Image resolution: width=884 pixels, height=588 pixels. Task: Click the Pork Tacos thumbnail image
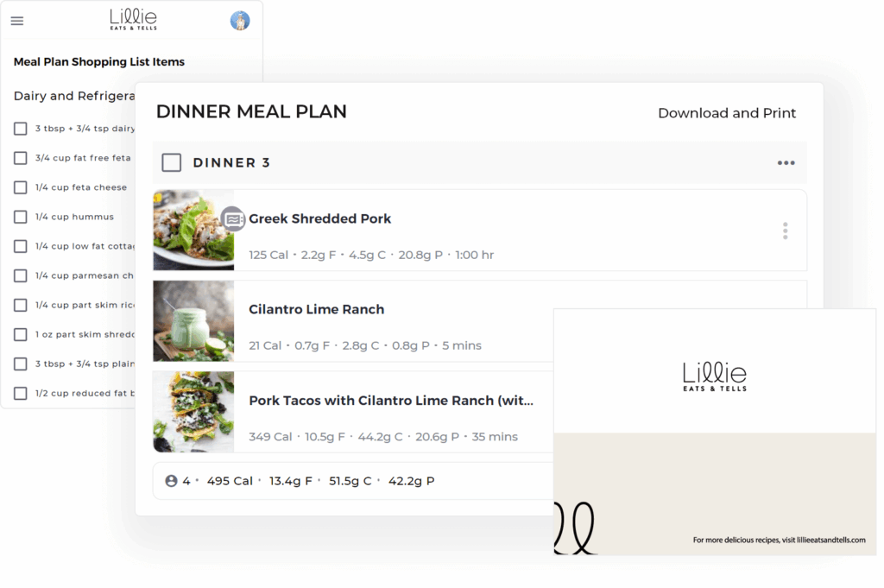click(x=193, y=412)
